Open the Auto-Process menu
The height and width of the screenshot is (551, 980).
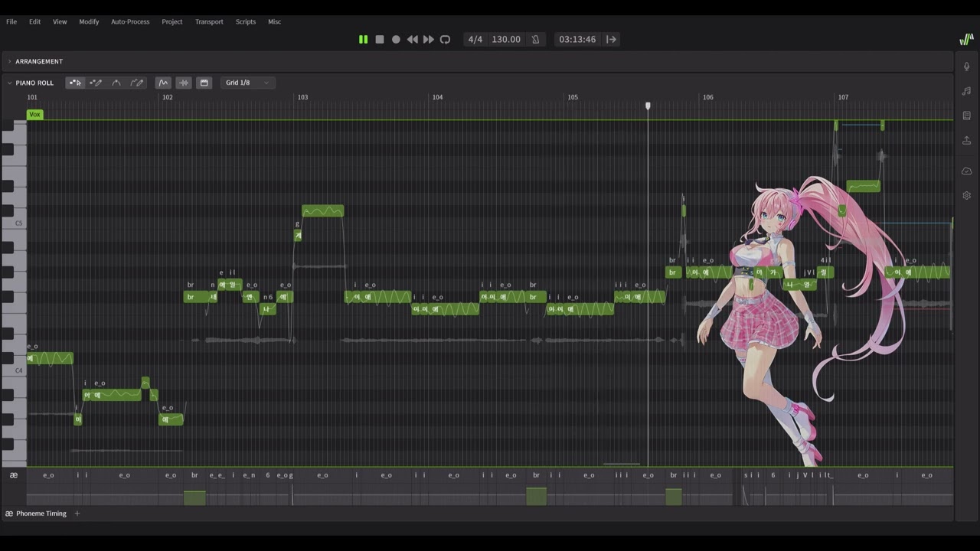pos(130,21)
